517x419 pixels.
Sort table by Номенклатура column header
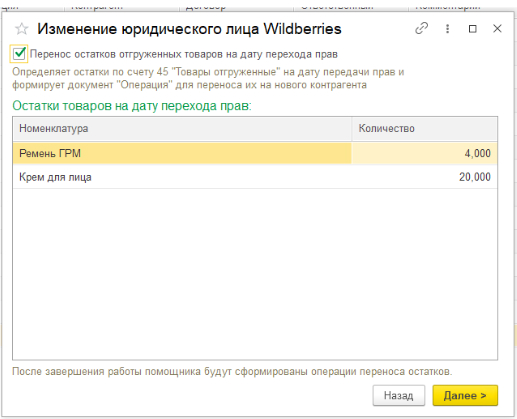coord(182,128)
